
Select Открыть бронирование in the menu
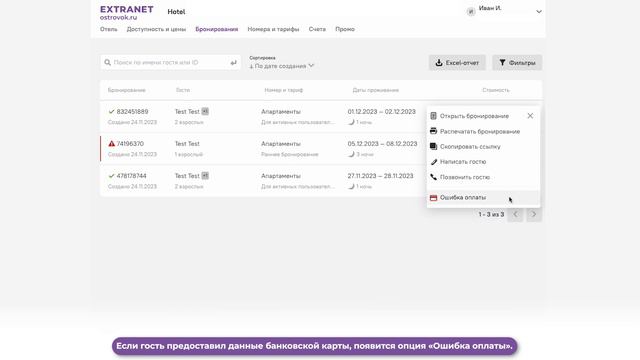click(x=474, y=116)
